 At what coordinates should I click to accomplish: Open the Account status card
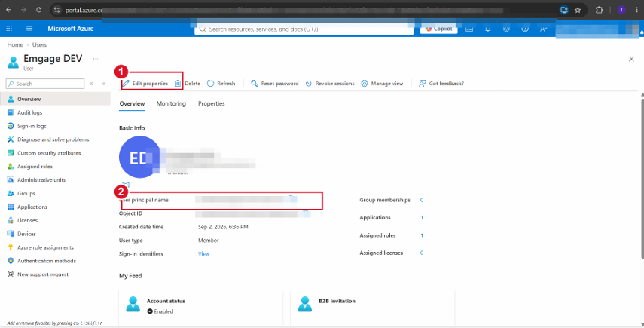coord(200,306)
